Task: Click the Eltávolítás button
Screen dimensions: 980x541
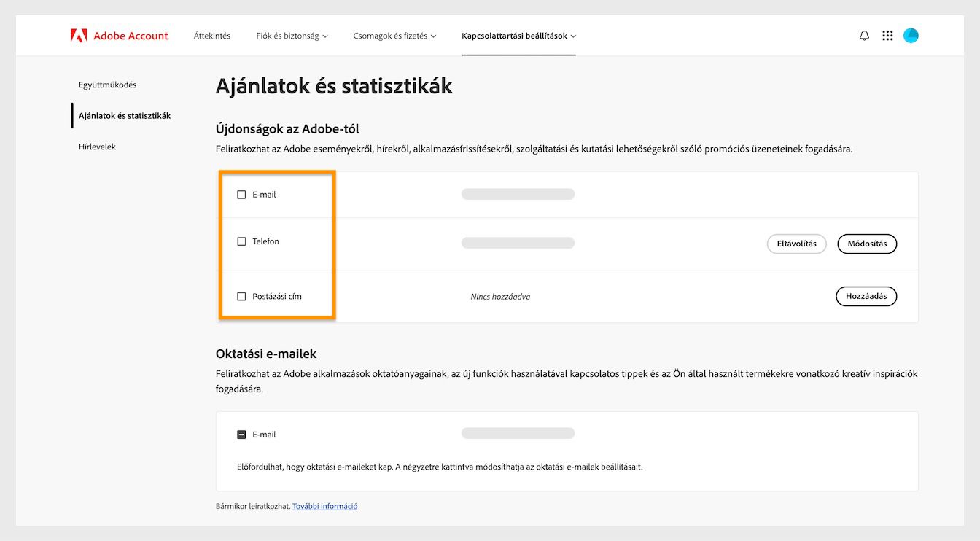Action: [x=796, y=244]
